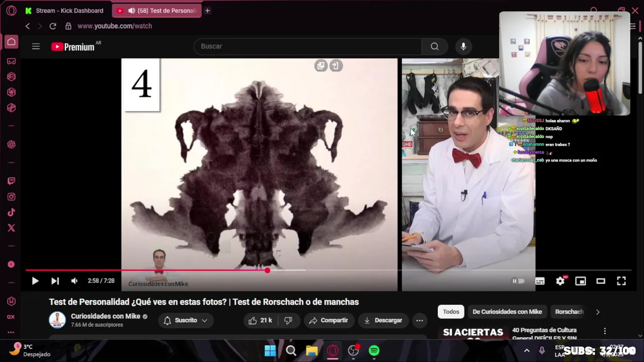The width and height of the screenshot is (644, 362).
Task: Select the Rorschach filter chip
Action: coord(569,312)
